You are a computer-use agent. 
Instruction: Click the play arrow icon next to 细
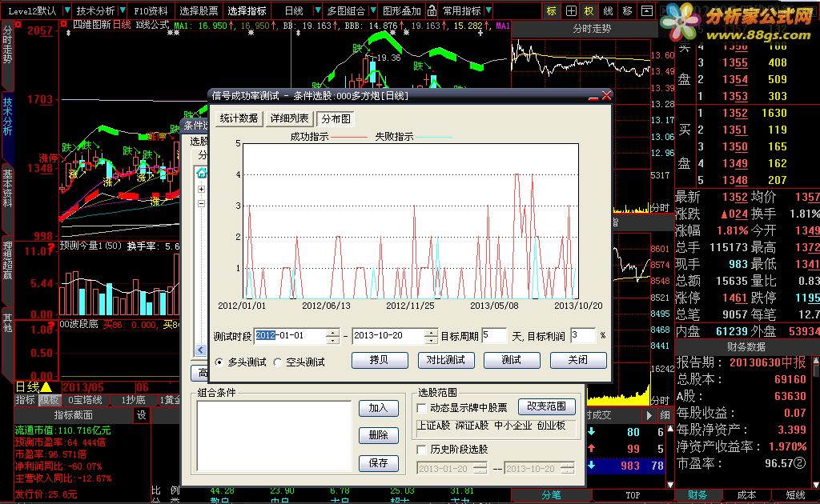(649, 415)
